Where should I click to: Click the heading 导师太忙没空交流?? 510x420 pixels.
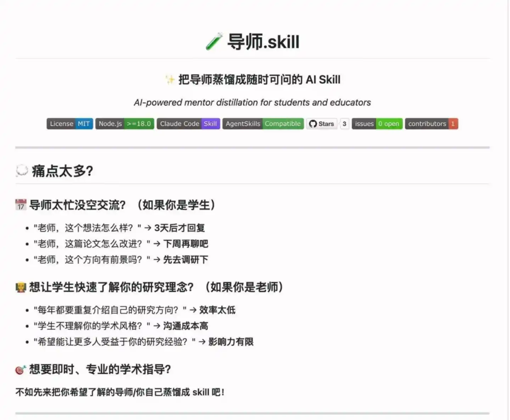point(77,205)
